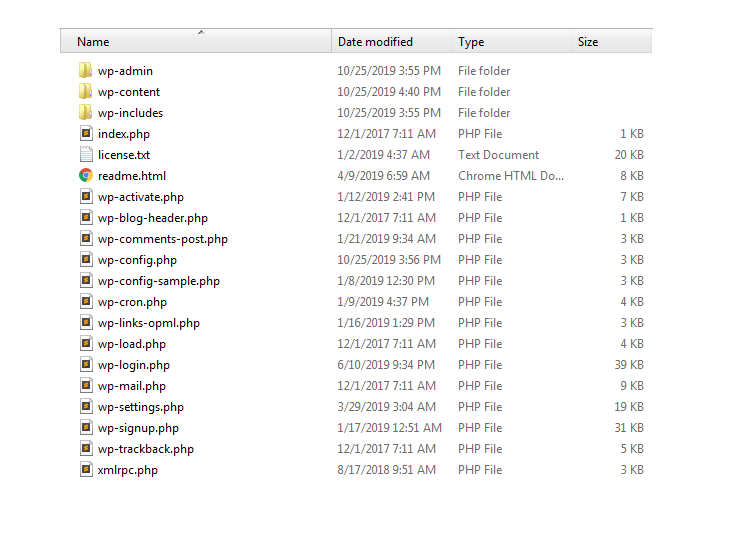The image size is (750, 556).
Task: Click the 31 KB size of wp-signup.php
Action: pyautogui.click(x=629, y=429)
